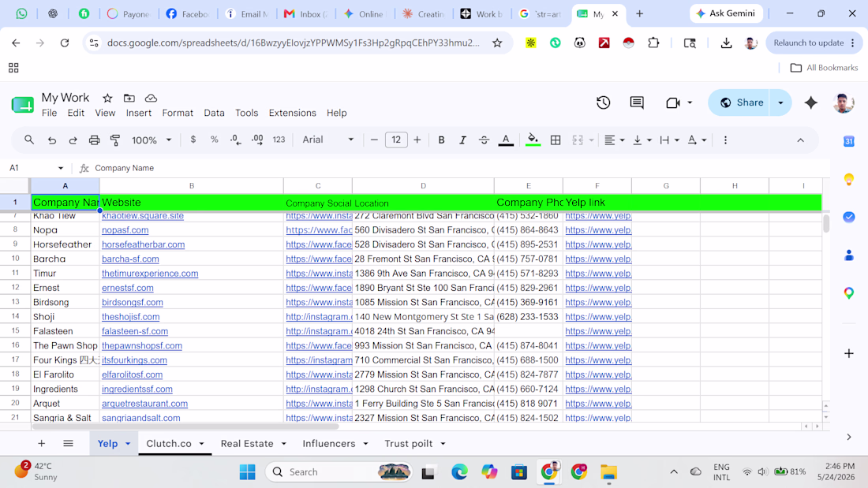
Task: Open Google Keep in side panel
Action: click(x=848, y=179)
